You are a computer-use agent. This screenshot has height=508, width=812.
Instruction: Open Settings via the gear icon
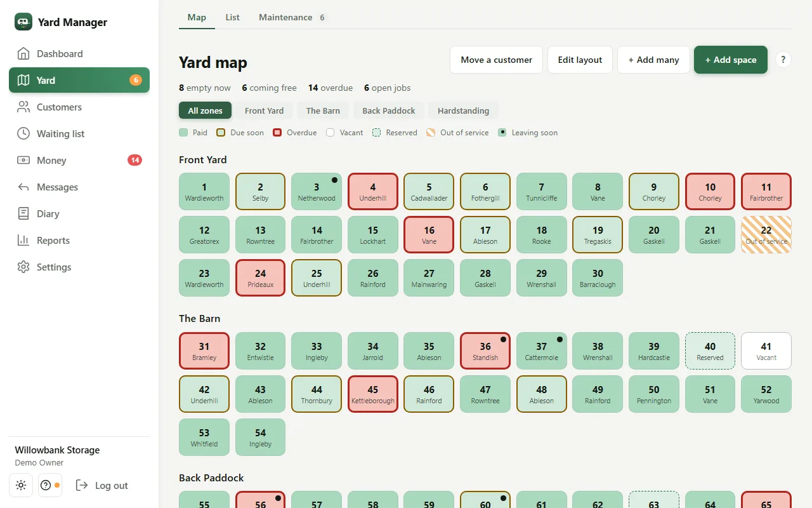[x=23, y=267]
